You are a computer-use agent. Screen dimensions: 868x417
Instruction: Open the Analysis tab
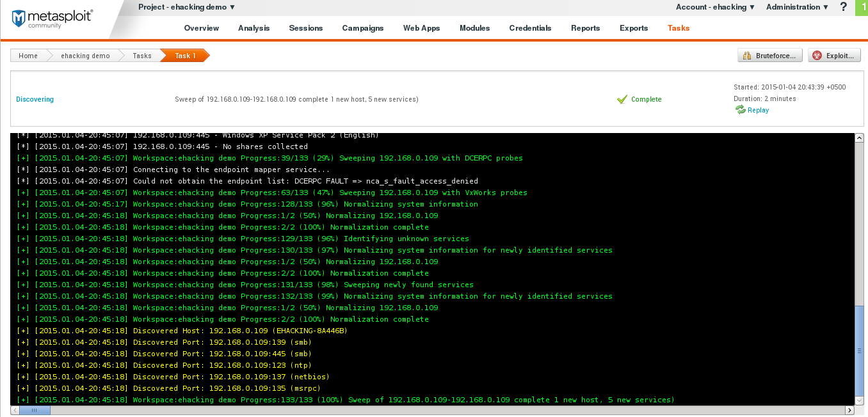pos(253,28)
